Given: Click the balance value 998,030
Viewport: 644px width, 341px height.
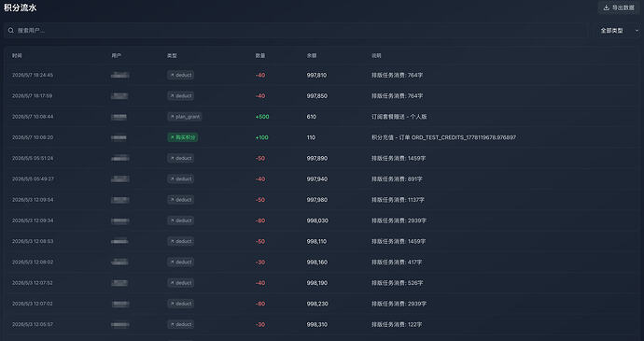Looking at the screenshot, I should click(x=317, y=220).
